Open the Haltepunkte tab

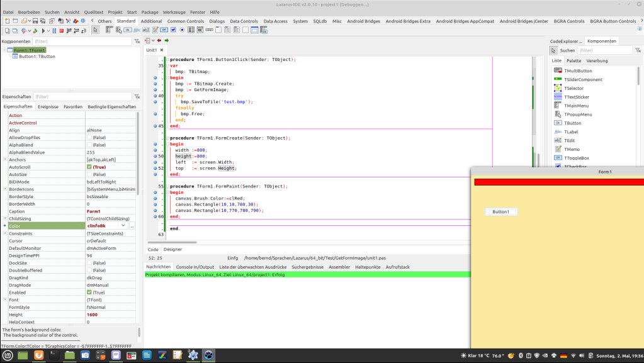coord(368,267)
